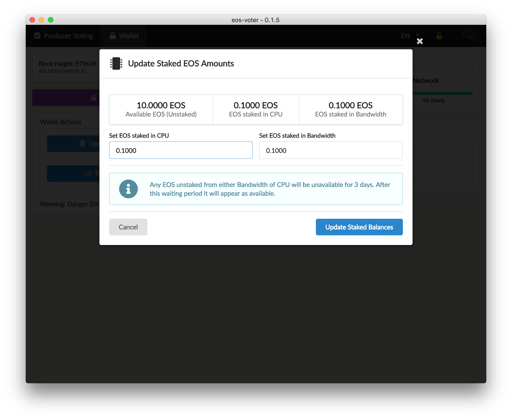Click the transfer arrows icon on blue button
The width and height of the screenshot is (512, 420).
click(x=88, y=174)
